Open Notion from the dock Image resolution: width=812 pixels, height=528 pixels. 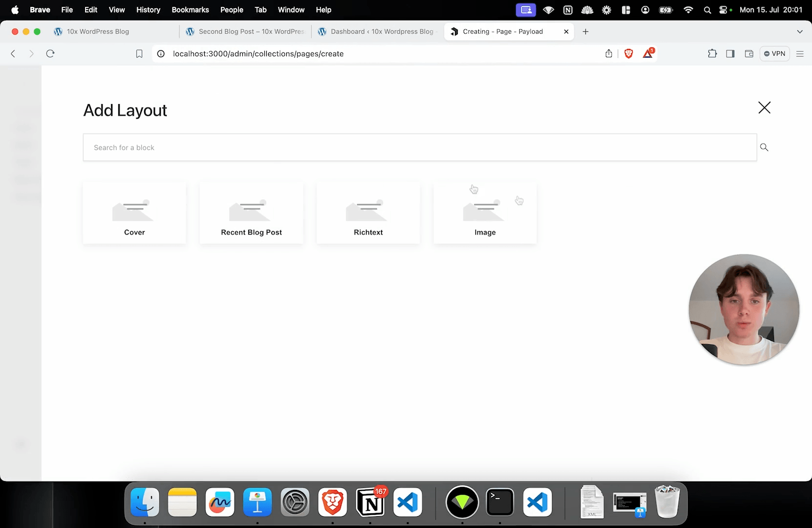click(371, 503)
